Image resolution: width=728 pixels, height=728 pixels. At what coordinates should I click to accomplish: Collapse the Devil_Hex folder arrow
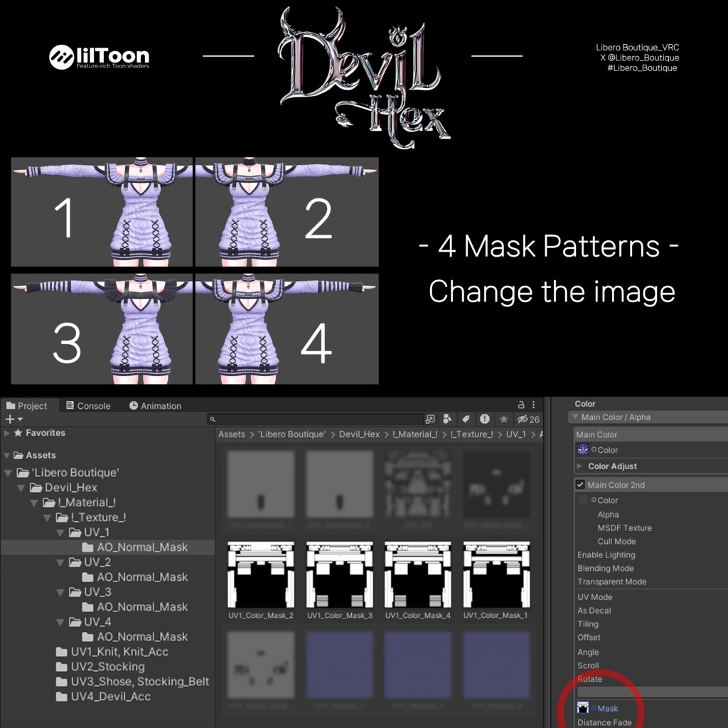pyautogui.click(x=21, y=488)
